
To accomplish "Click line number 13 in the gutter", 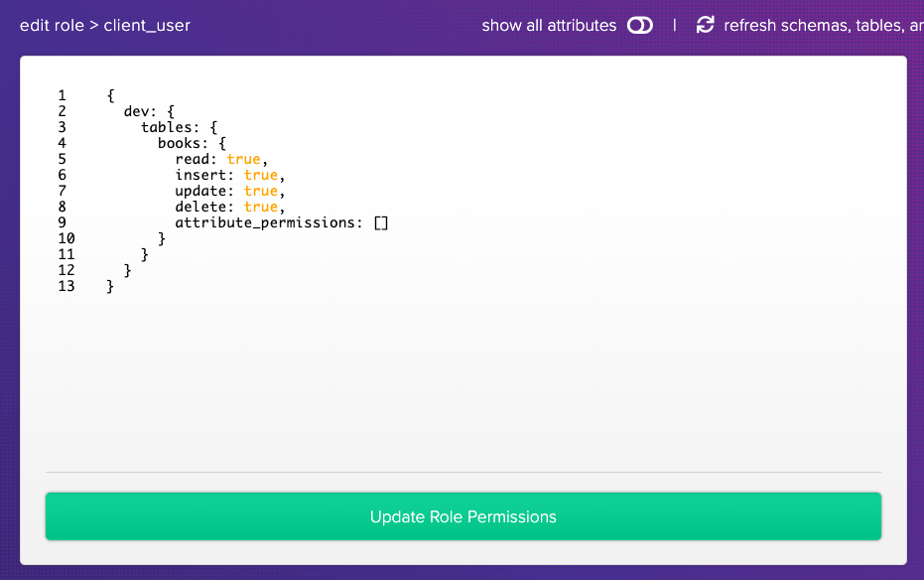I will [x=66, y=286].
